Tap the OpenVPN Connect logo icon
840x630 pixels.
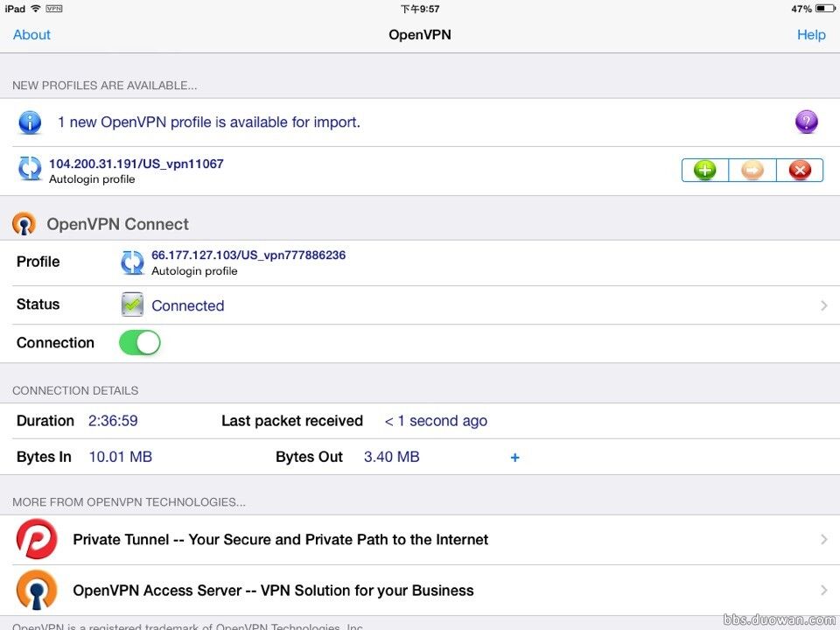(24, 224)
